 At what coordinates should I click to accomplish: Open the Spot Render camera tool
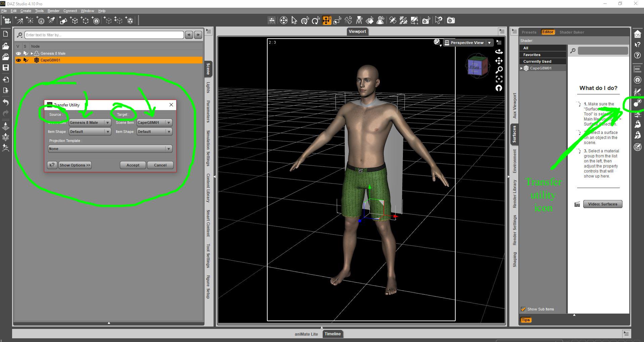pyautogui.click(x=426, y=20)
